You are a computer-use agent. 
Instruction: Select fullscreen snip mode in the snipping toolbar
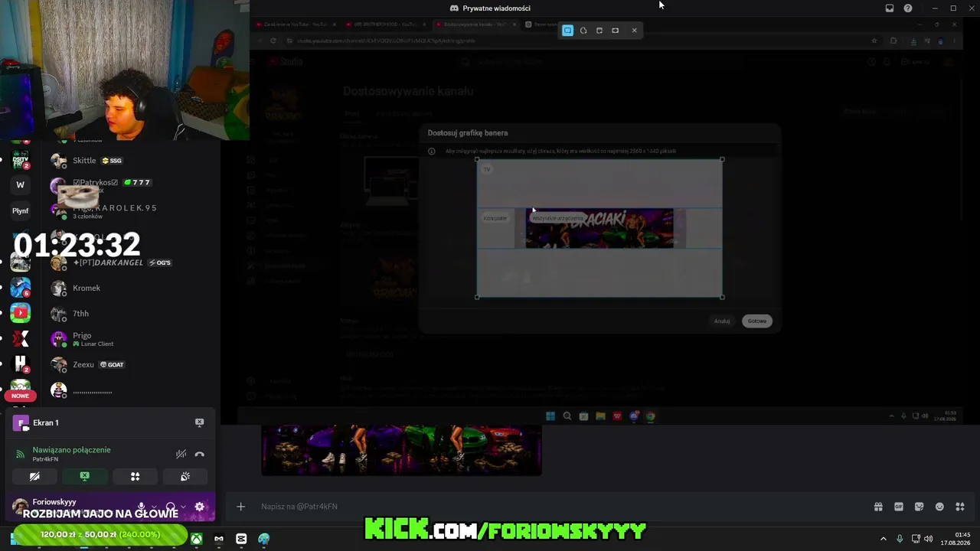[616, 31]
